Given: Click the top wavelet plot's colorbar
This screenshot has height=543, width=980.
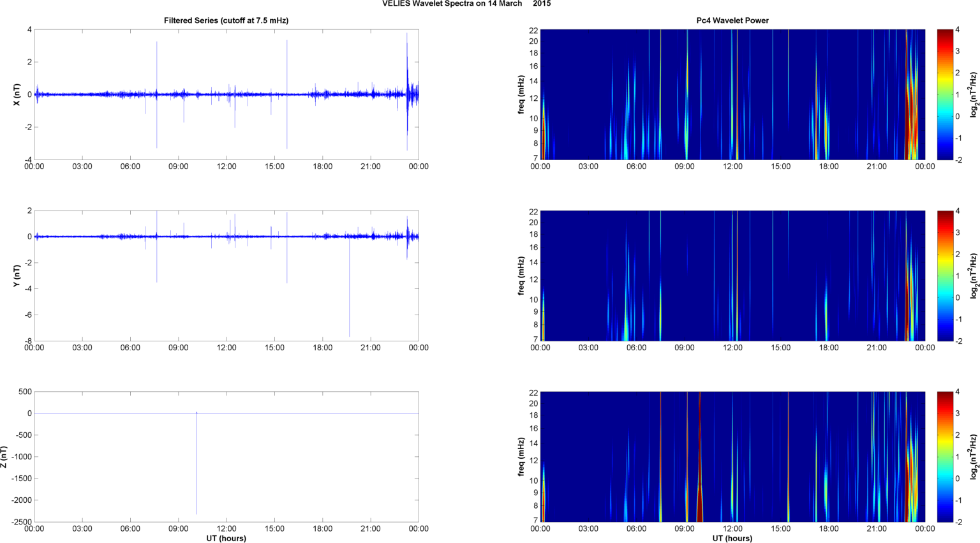Looking at the screenshot, I should (x=945, y=94).
